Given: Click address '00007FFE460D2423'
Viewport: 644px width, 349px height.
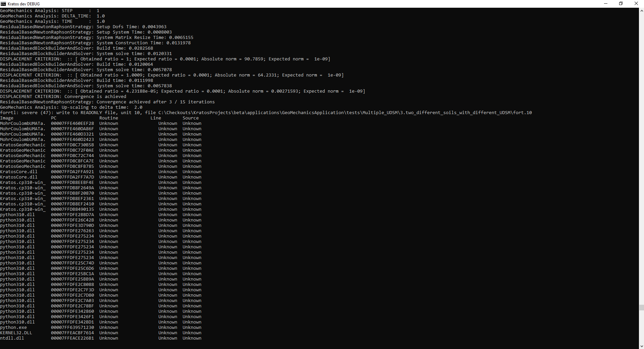Looking at the screenshot, I should point(73,140).
